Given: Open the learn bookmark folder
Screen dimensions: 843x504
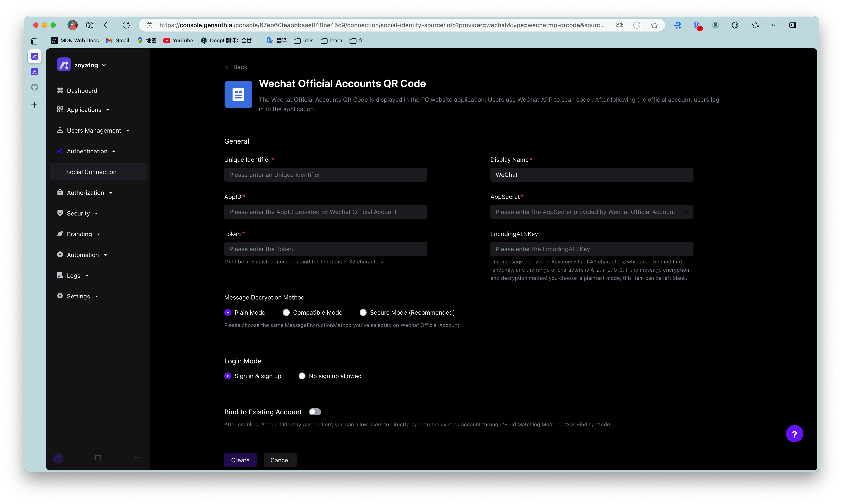Looking at the screenshot, I should tap(331, 40).
